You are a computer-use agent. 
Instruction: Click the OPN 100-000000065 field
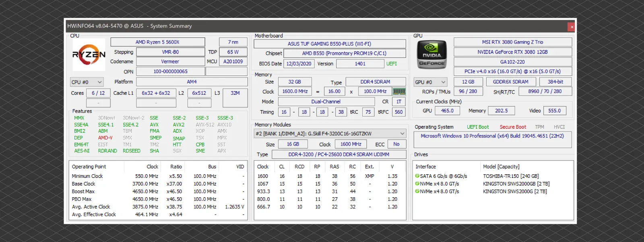[170, 71]
